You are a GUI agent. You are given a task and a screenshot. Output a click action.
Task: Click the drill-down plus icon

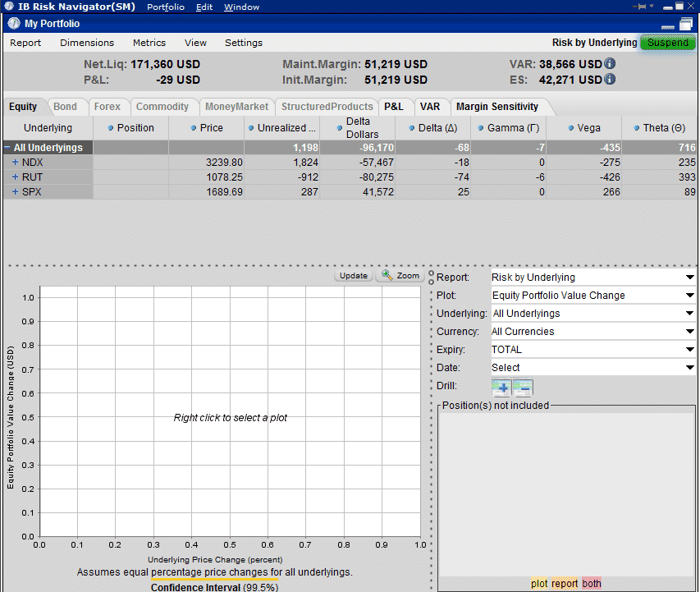501,388
